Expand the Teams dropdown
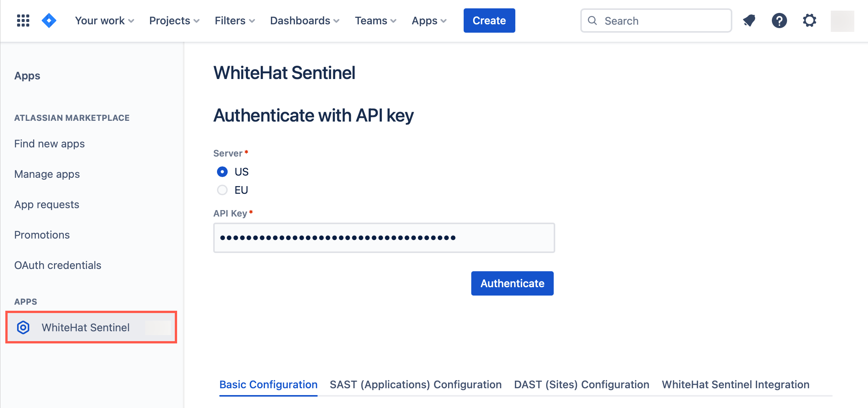Viewport: 868px width, 408px height. coord(376,21)
